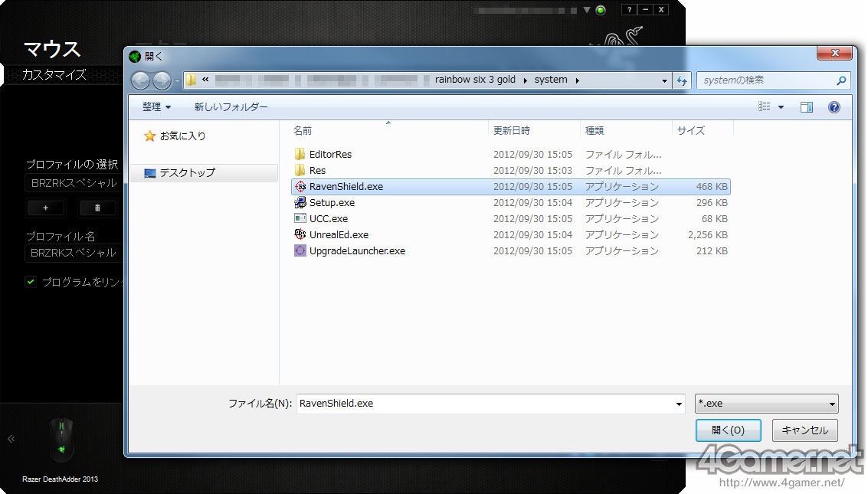Click the system breadcrumb segment
This screenshot has width=868, height=494.
pos(551,80)
